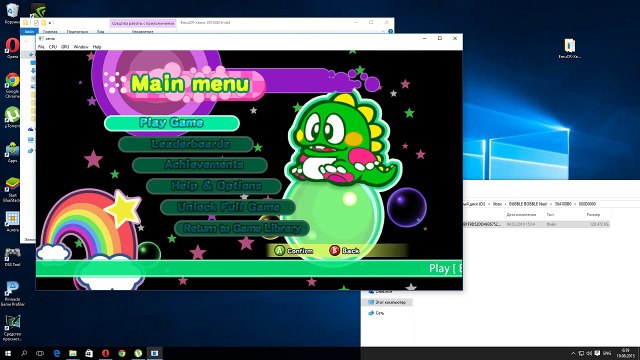Viewport: 640px width, 360px height.
Task: Open the blue File tab in back Explorer window
Action: point(29,31)
